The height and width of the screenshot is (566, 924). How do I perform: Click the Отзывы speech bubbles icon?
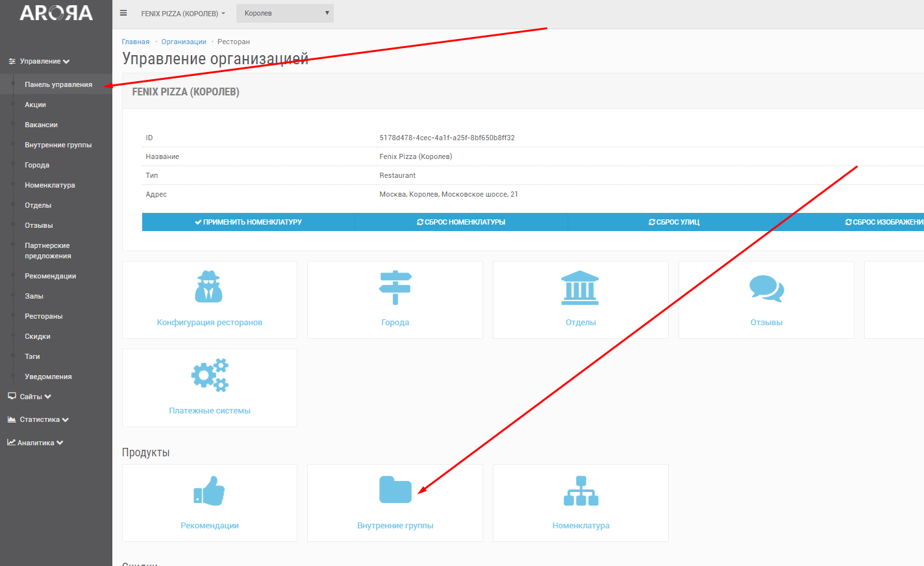click(x=767, y=288)
